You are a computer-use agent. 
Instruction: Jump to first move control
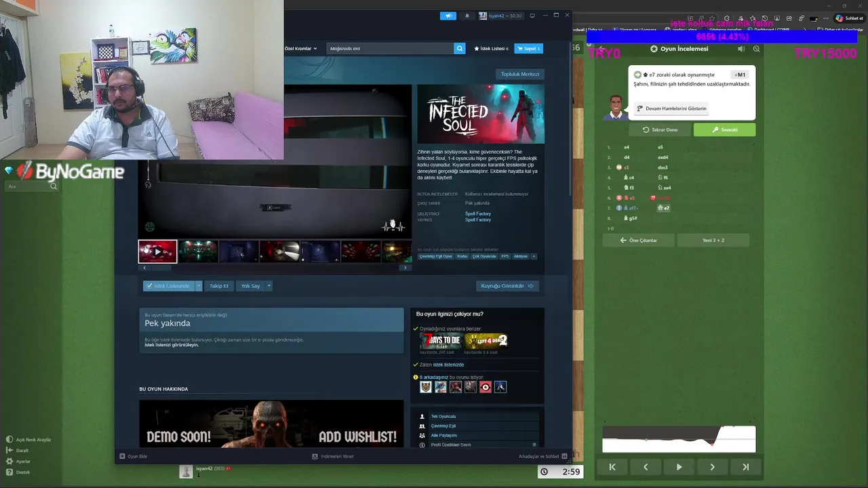click(612, 467)
